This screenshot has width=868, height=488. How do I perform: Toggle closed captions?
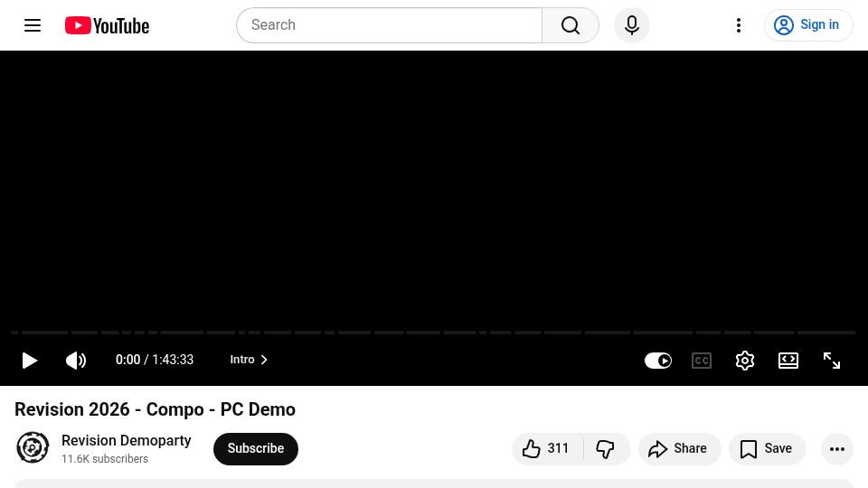702,361
